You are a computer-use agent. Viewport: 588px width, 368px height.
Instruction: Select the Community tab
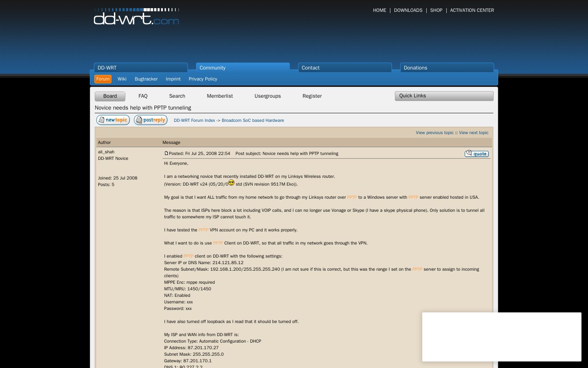pos(243,68)
